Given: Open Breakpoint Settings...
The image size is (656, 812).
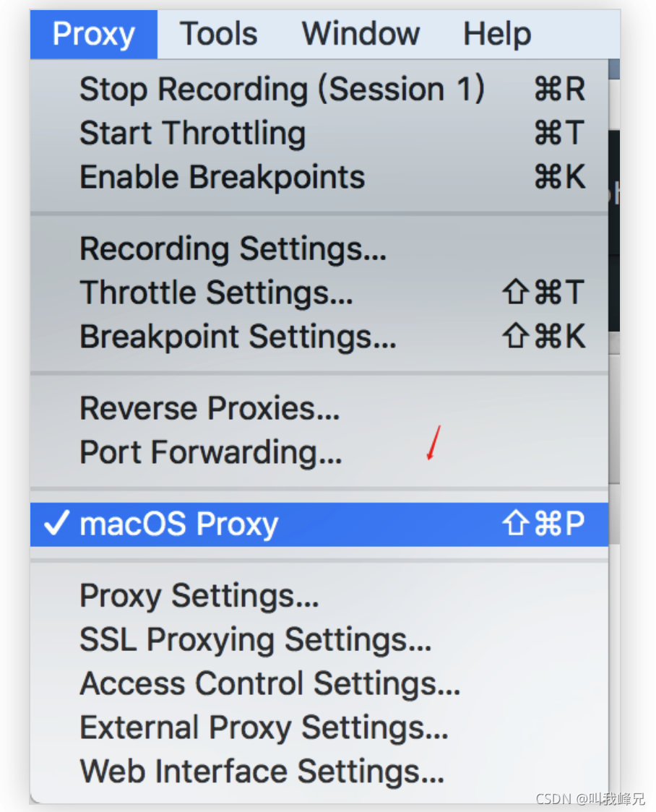Looking at the screenshot, I should tap(238, 337).
